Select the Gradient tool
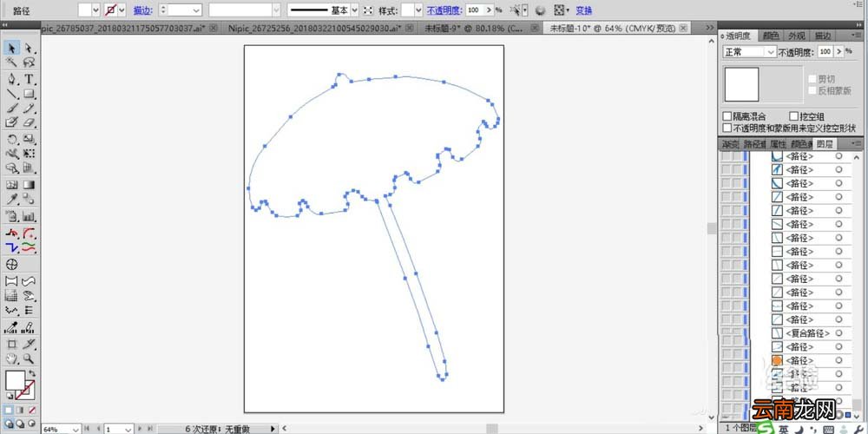868x434 pixels. point(29,184)
